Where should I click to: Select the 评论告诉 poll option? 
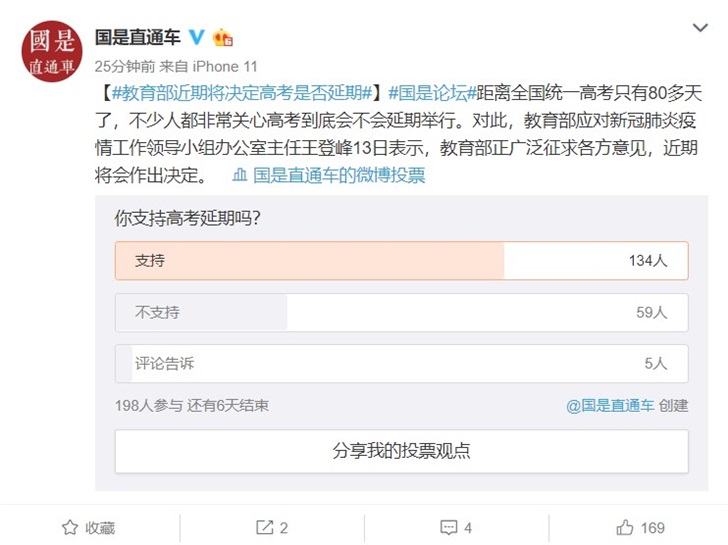[x=401, y=364]
